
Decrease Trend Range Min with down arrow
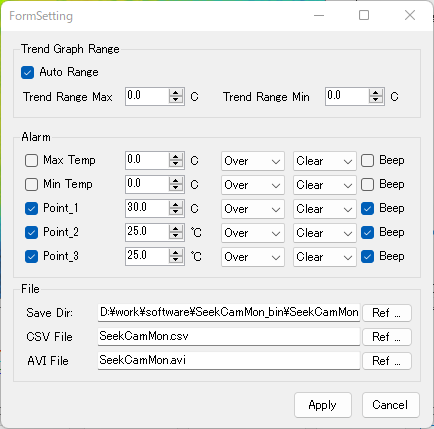376,100
